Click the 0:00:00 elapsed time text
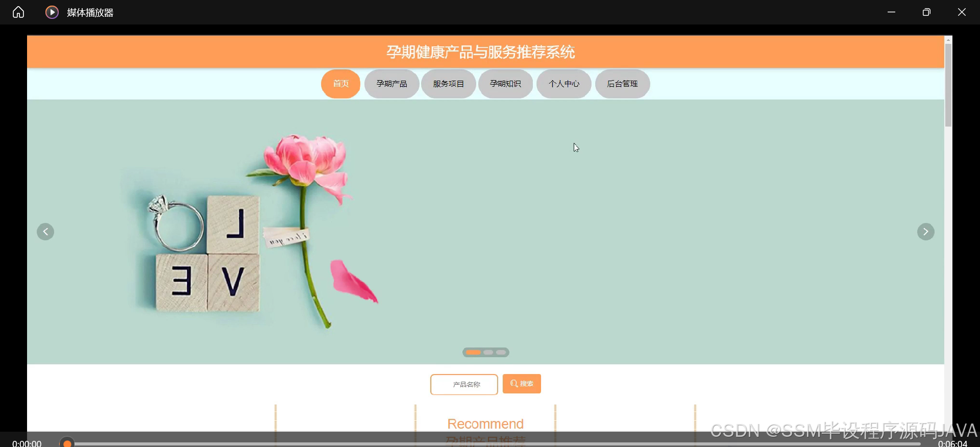 click(27, 443)
